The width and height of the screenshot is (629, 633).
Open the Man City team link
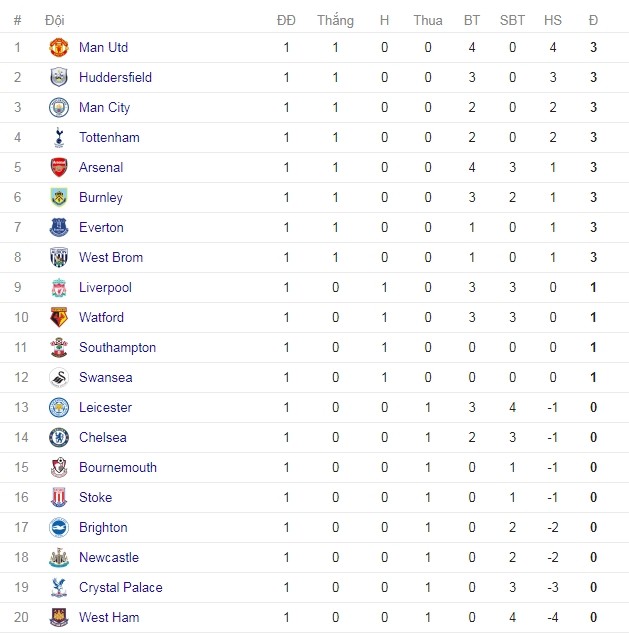click(x=105, y=107)
